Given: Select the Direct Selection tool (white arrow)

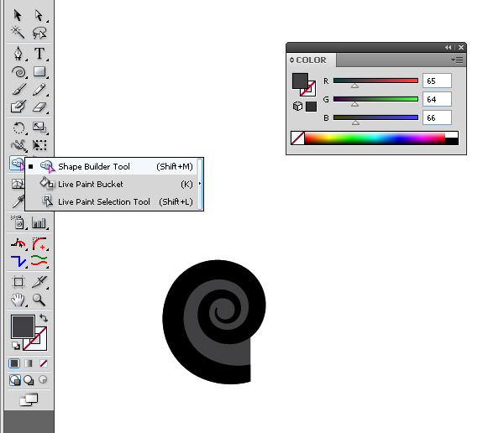Looking at the screenshot, I should tap(39, 15).
